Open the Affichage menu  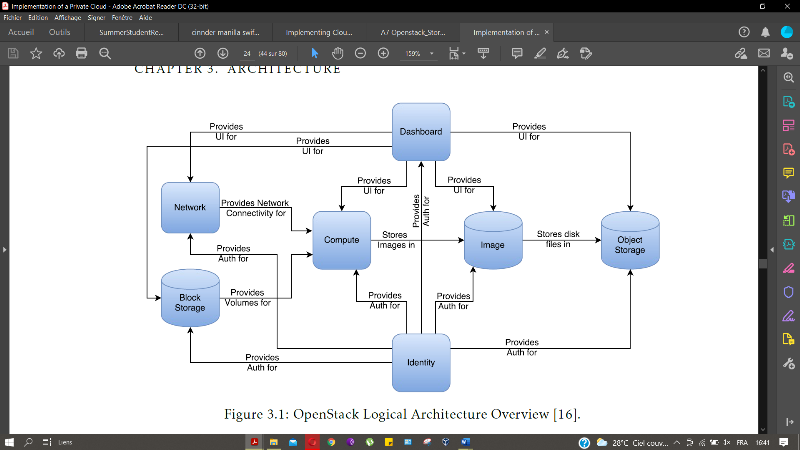pyautogui.click(x=68, y=18)
